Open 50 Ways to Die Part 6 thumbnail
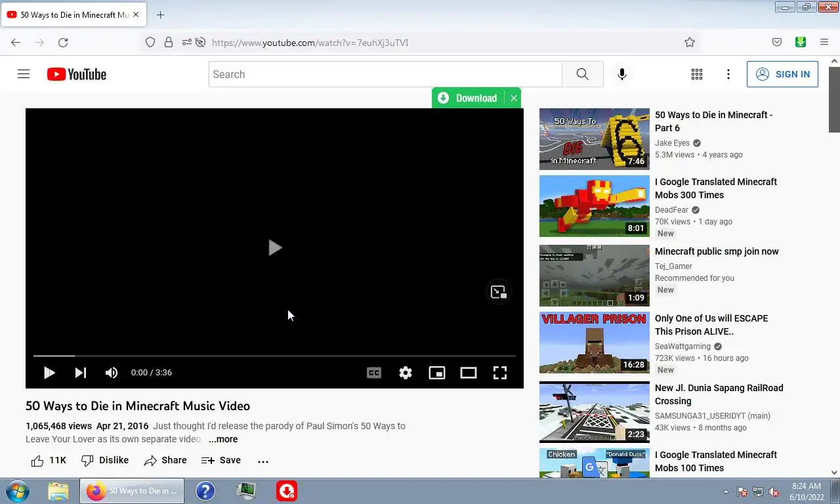 pyautogui.click(x=595, y=139)
